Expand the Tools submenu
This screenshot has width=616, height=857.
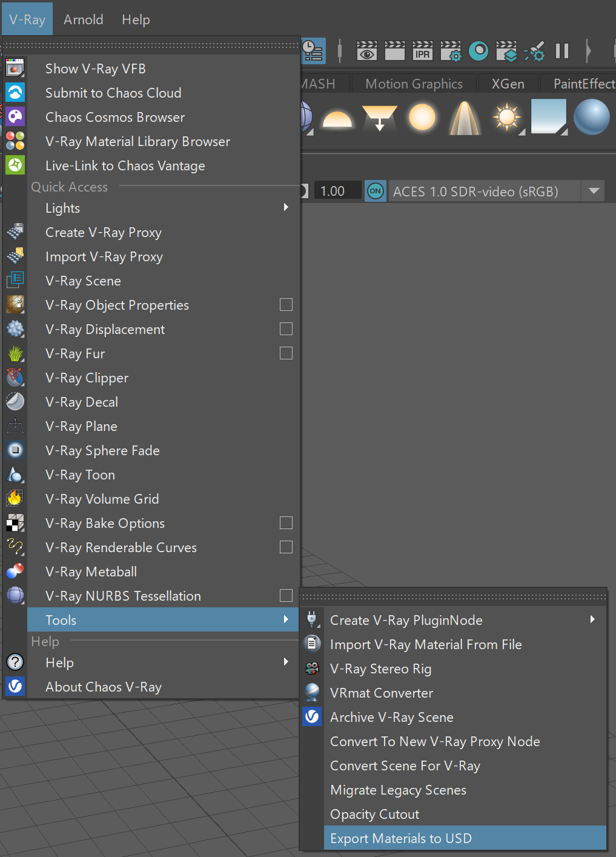tap(164, 619)
